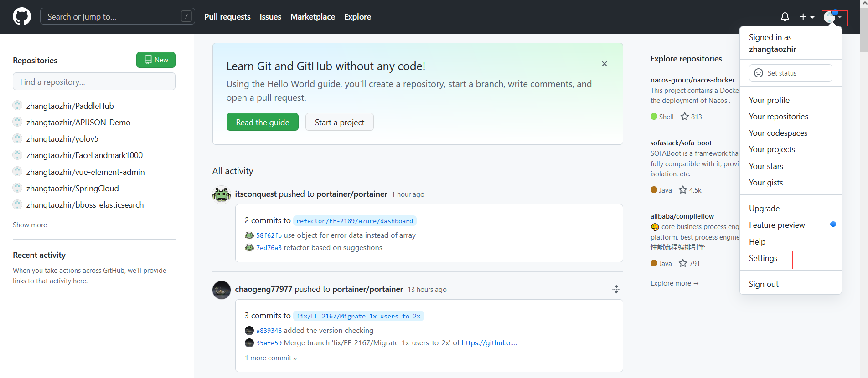The height and width of the screenshot is (378, 868).
Task: Expand the '1 more commit' link
Action: (271, 358)
